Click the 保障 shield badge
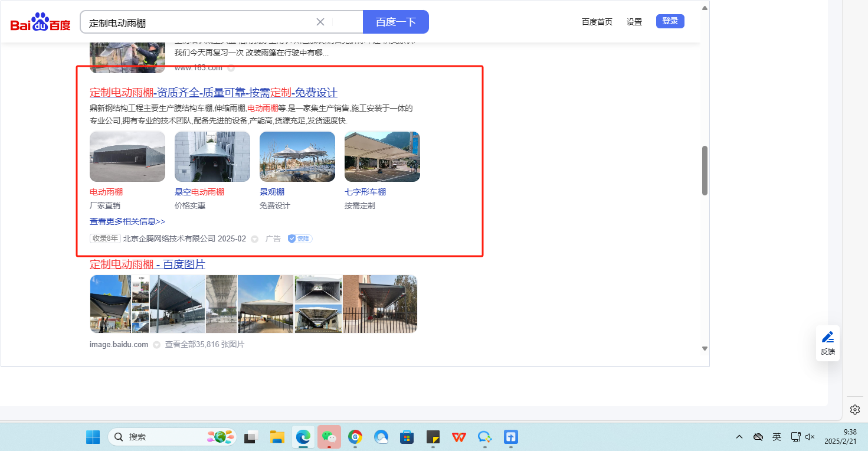 [x=300, y=239]
